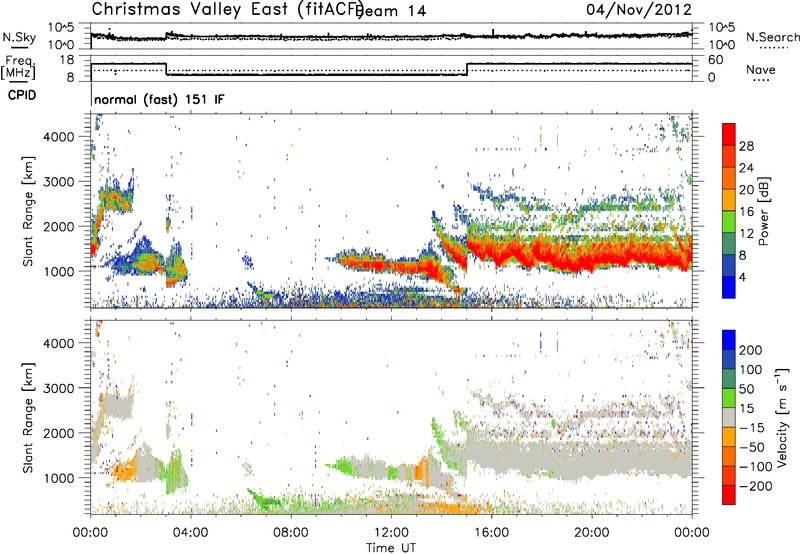The height and width of the screenshot is (554, 800).
Task: Click the '12:00' time axis label
Action: coord(391,533)
